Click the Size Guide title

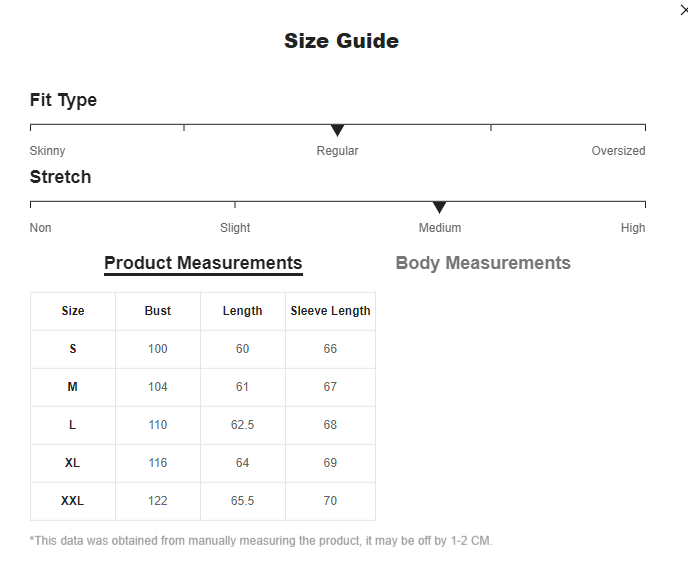tap(341, 41)
